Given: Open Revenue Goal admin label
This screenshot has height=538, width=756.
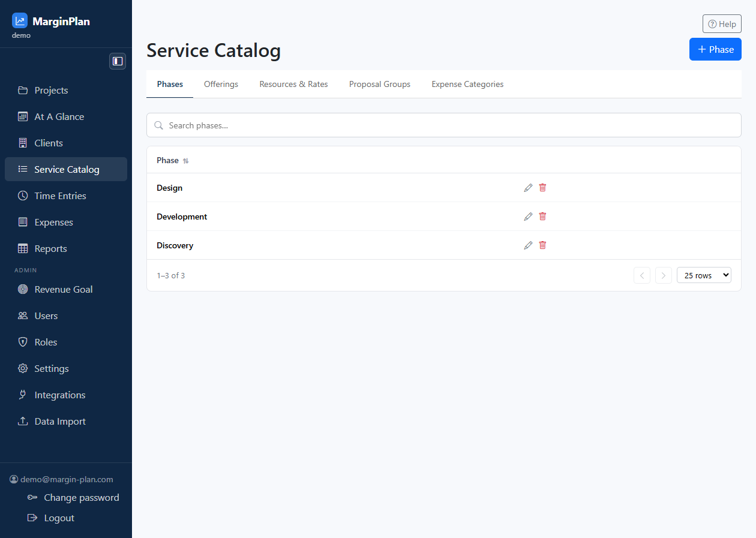Looking at the screenshot, I should 64,289.
